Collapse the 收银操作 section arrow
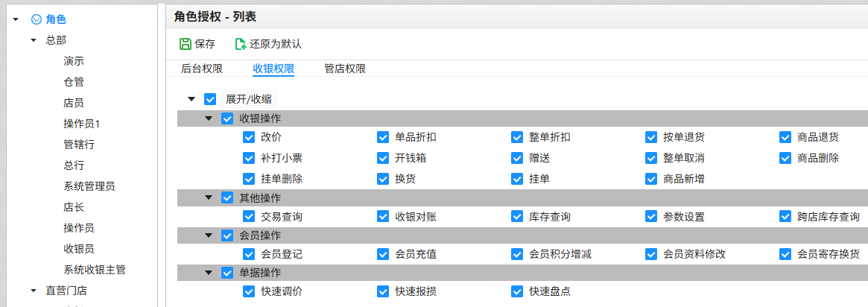 coord(209,118)
